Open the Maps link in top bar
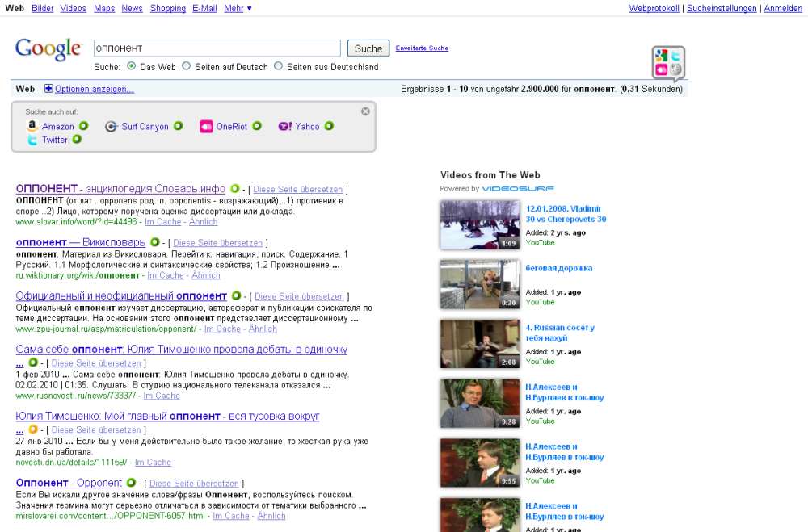This screenshot has height=532, width=808. (104, 8)
